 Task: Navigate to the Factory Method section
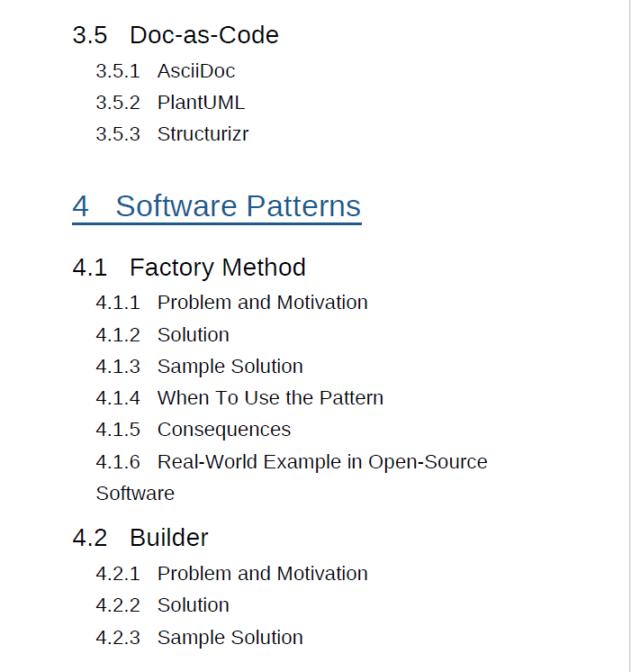(217, 268)
